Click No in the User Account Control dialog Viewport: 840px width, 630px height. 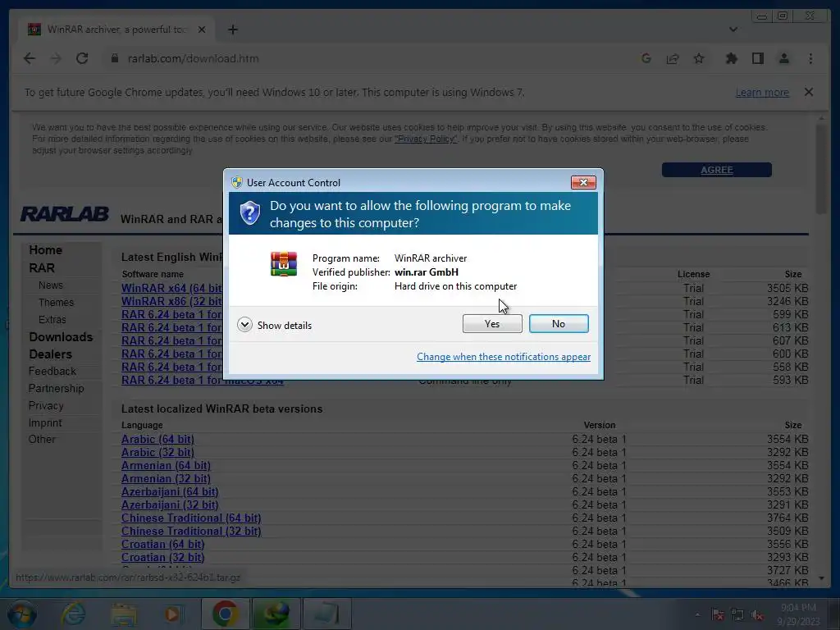click(x=558, y=323)
